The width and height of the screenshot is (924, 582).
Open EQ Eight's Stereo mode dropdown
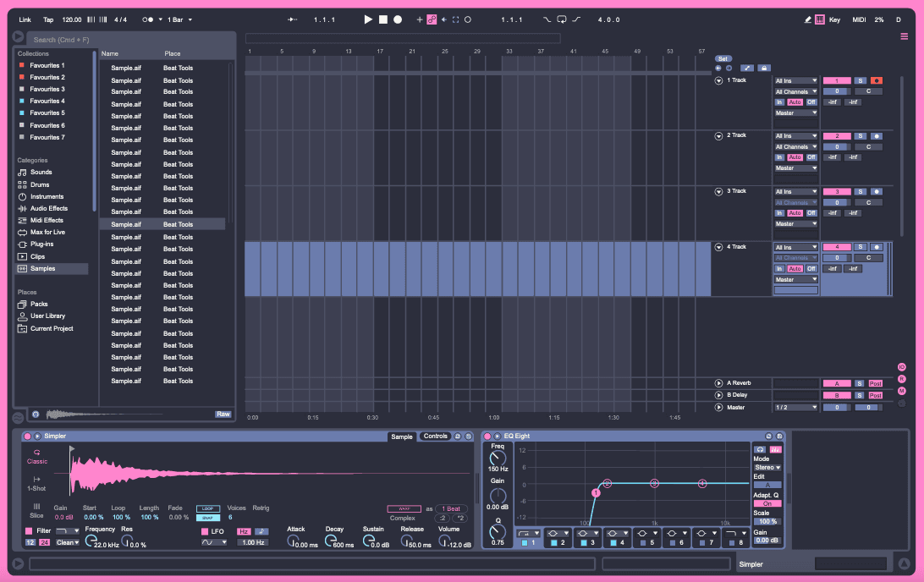pyautogui.click(x=767, y=467)
